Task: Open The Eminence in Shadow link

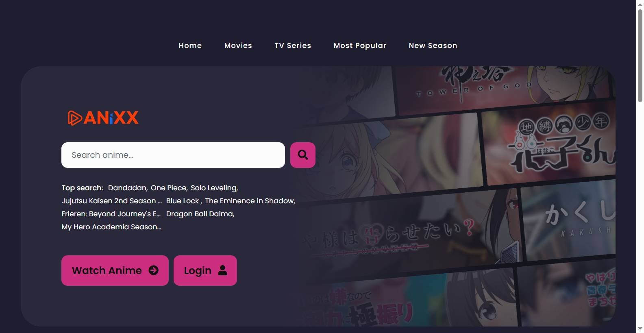Action: [250, 201]
